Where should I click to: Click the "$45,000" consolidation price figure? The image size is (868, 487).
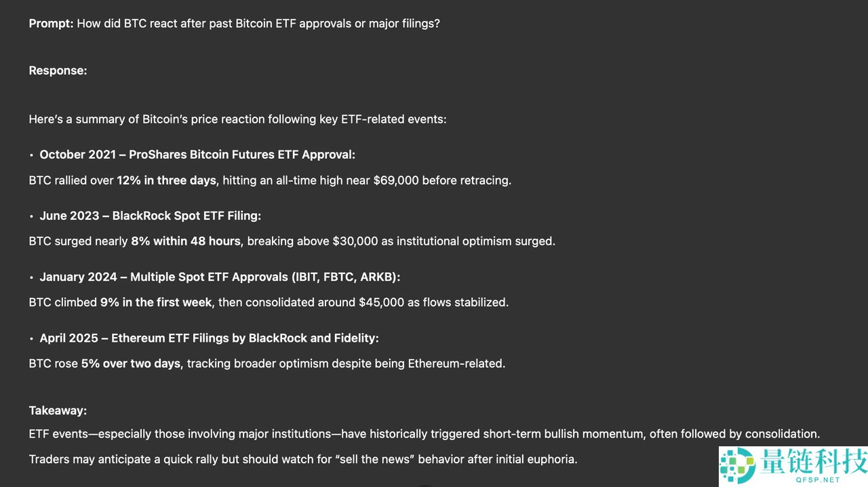381,303
